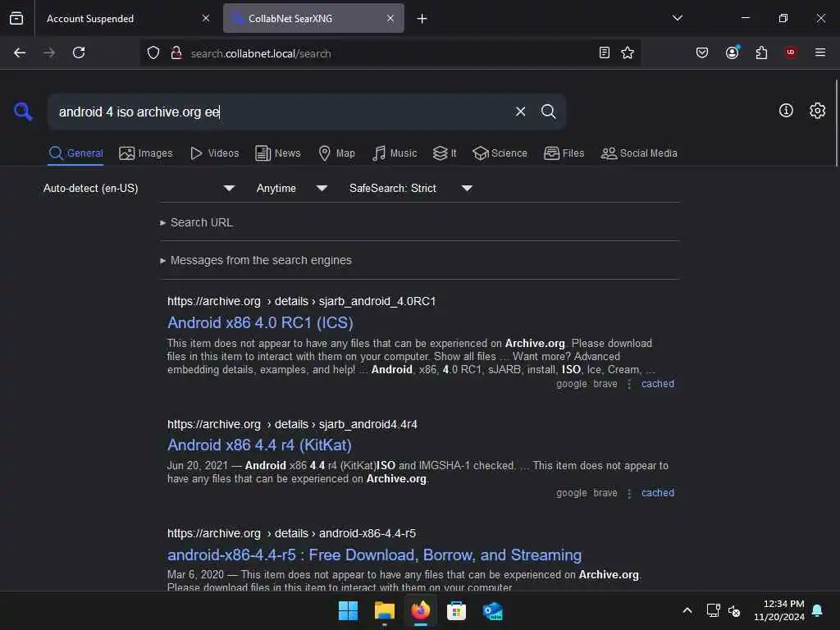Viewport: 840px width, 630px height.
Task: Select the Images search category
Action: tap(146, 153)
